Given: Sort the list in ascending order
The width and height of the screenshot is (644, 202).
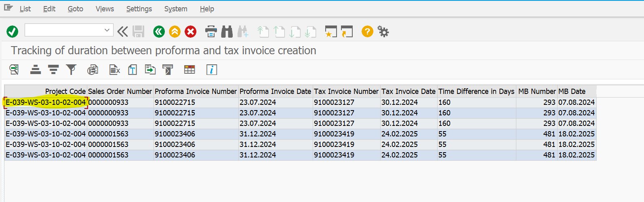Looking at the screenshot, I should (36, 70).
